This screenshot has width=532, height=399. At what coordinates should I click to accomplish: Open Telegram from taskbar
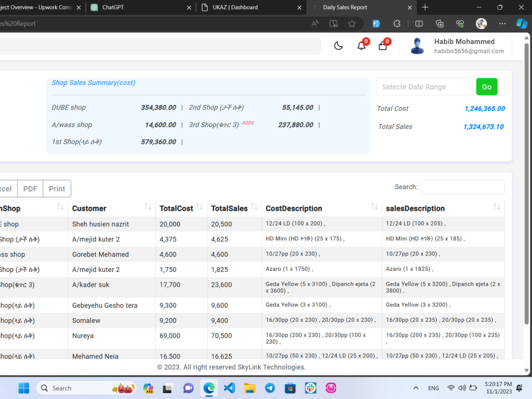(x=270, y=388)
